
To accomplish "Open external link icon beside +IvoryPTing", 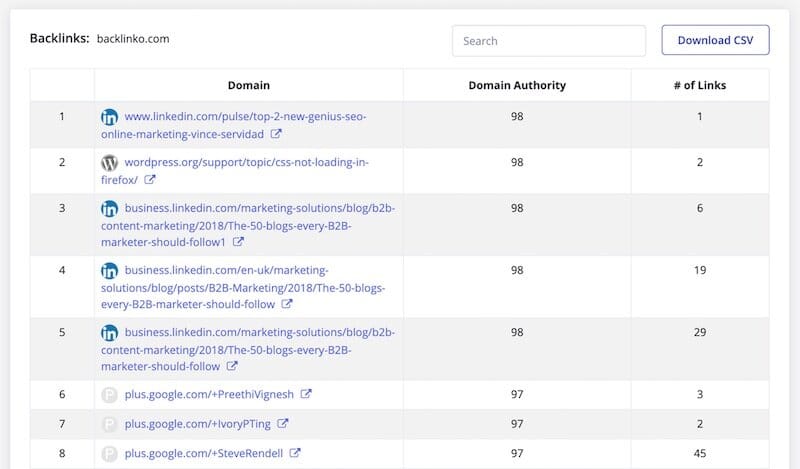I will coord(283,424).
